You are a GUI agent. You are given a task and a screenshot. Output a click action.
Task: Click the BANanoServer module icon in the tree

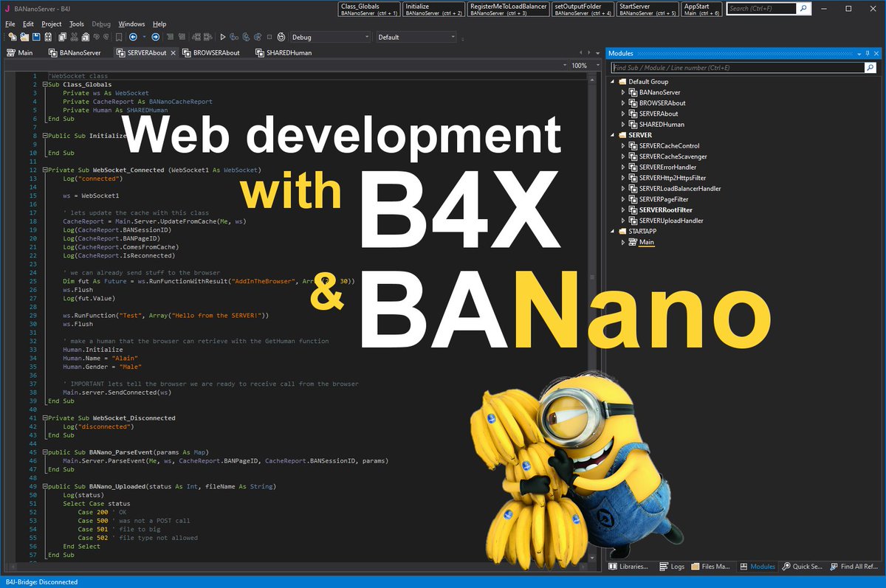click(x=633, y=92)
